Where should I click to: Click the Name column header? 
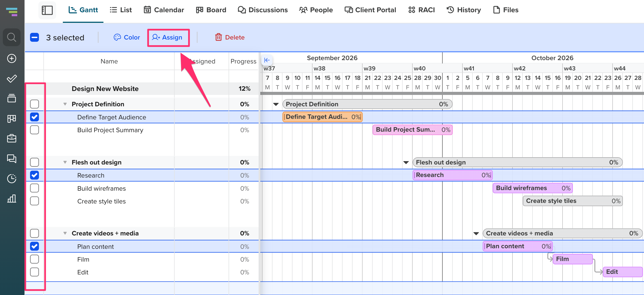[x=109, y=61]
